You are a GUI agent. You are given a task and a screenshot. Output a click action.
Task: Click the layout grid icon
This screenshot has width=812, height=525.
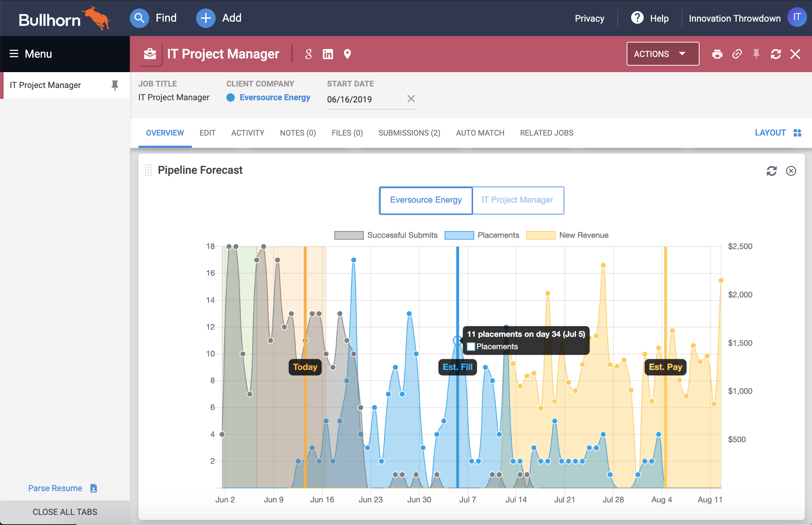pyautogui.click(x=797, y=133)
